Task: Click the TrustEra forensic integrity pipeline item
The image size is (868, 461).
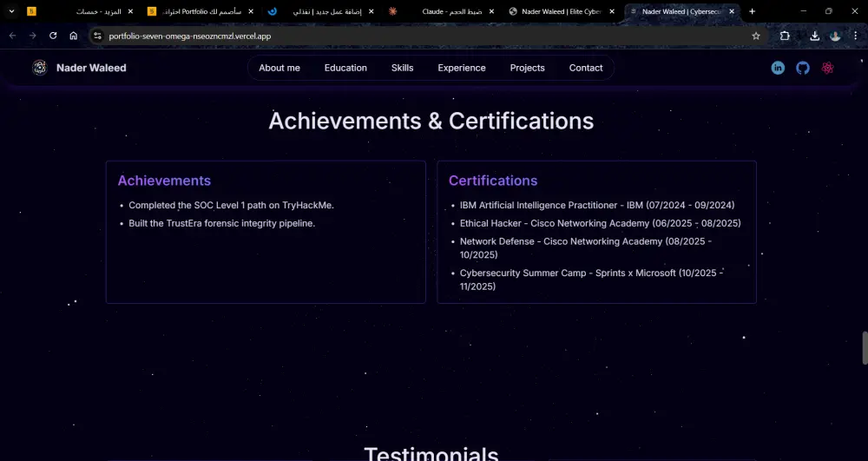Action: (222, 224)
